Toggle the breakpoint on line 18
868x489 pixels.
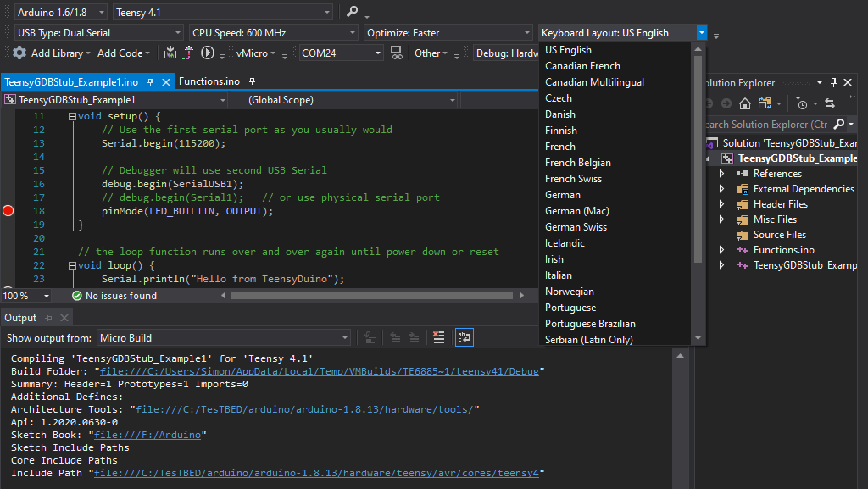click(x=7, y=210)
